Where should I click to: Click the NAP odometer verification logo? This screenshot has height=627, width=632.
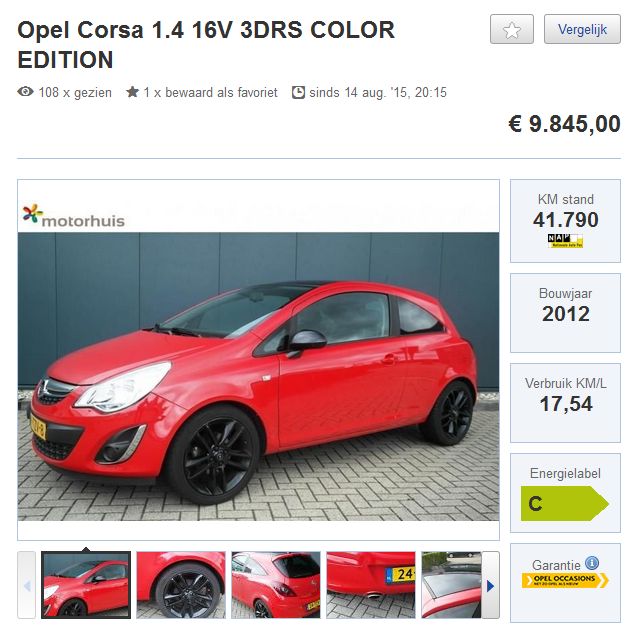[565, 241]
